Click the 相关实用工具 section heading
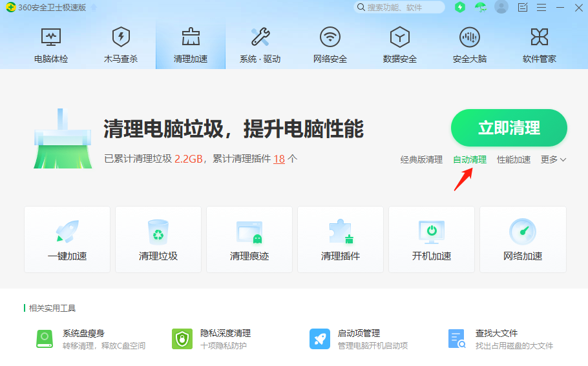The width and height of the screenshot is (588, 366). pyautogui.click(x=52, y=309)
